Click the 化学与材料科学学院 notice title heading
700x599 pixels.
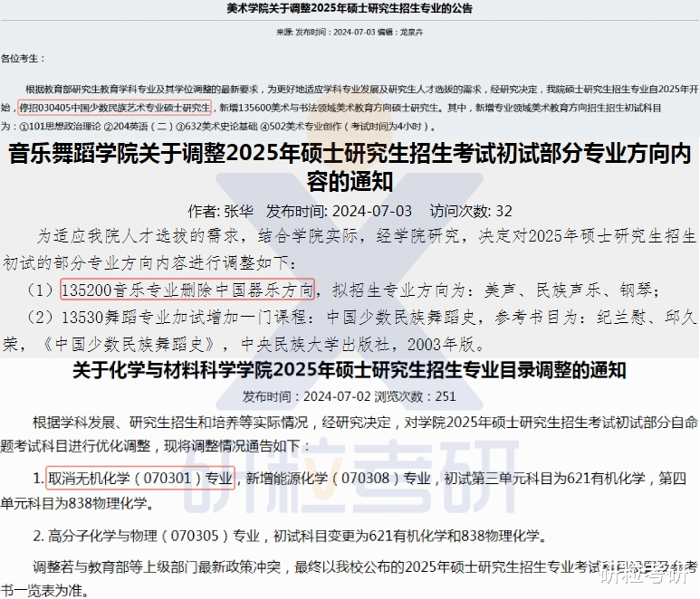click(x=350, y=370)
